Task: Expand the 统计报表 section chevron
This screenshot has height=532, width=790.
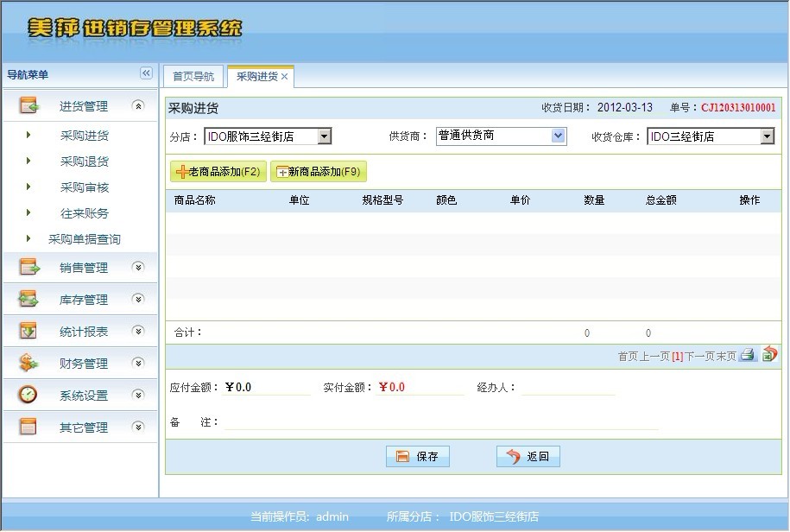Action: tap(137, 331)
